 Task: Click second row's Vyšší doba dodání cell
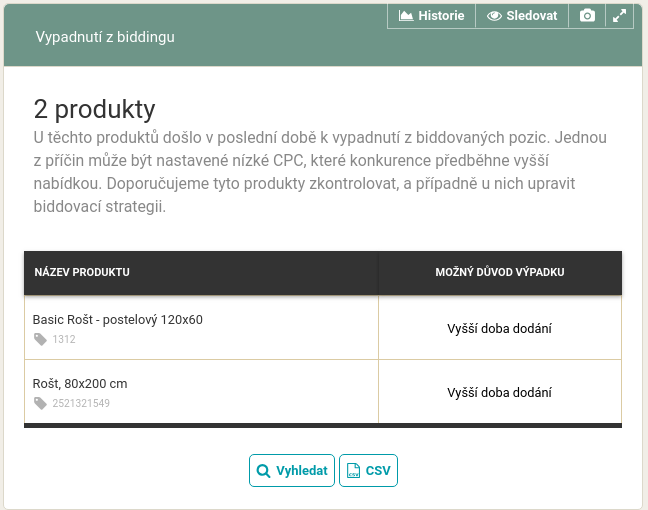[x=500, y=392]
